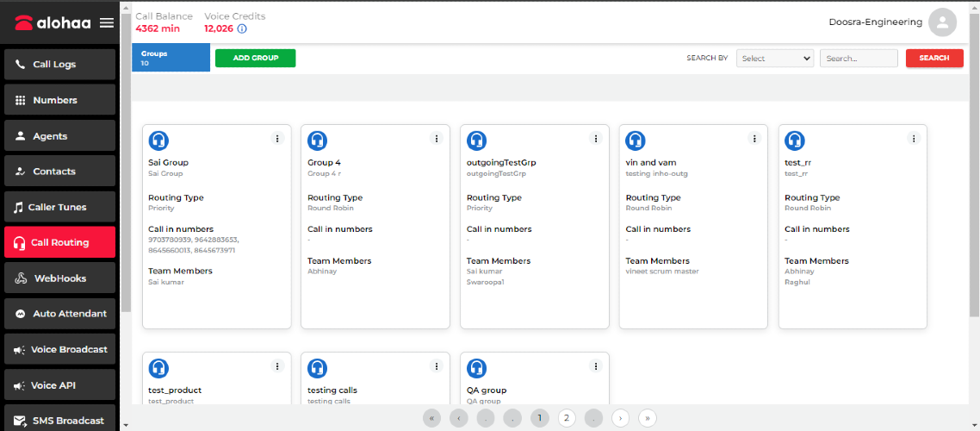
Task: Click the Sai Group headset icon
Action: (158, 141)
